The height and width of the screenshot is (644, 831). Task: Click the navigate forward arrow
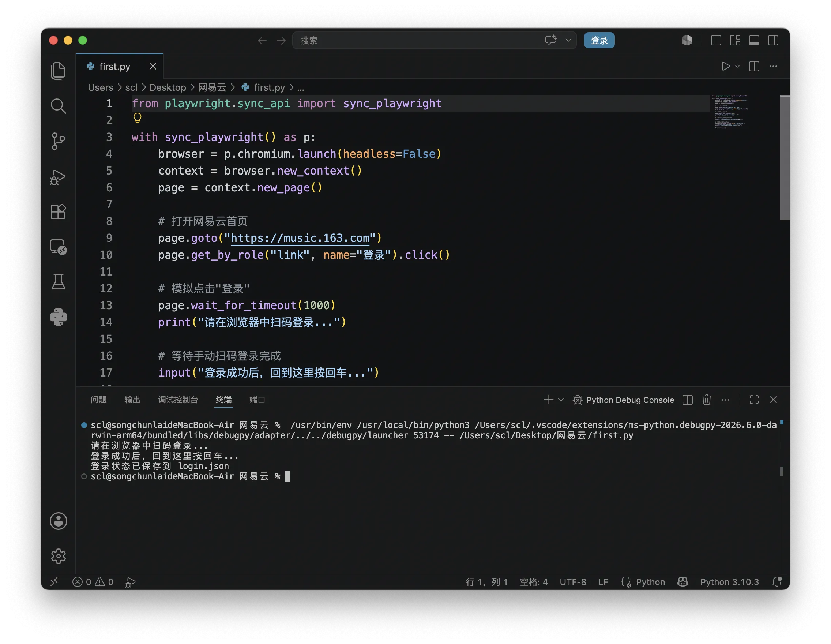click(281, 40)
